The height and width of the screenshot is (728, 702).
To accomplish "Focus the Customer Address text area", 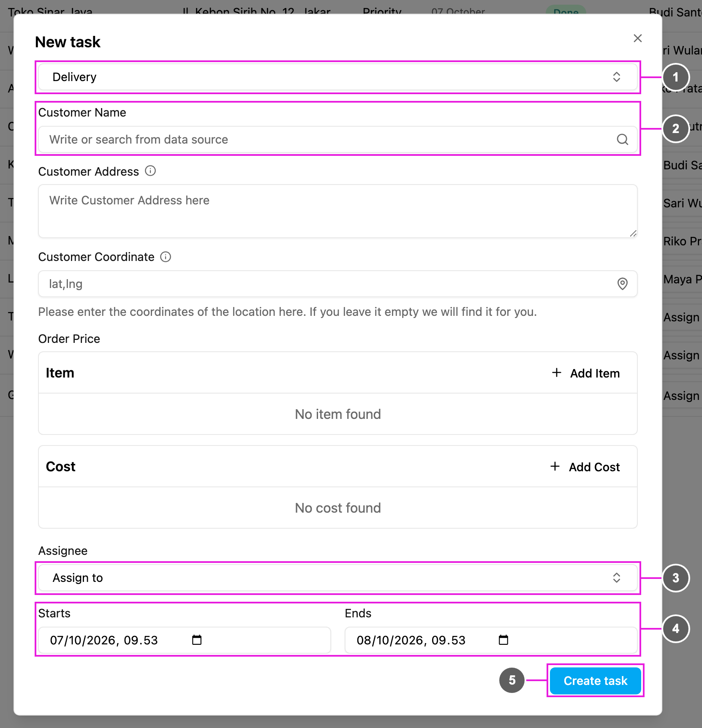I will 337,211.
